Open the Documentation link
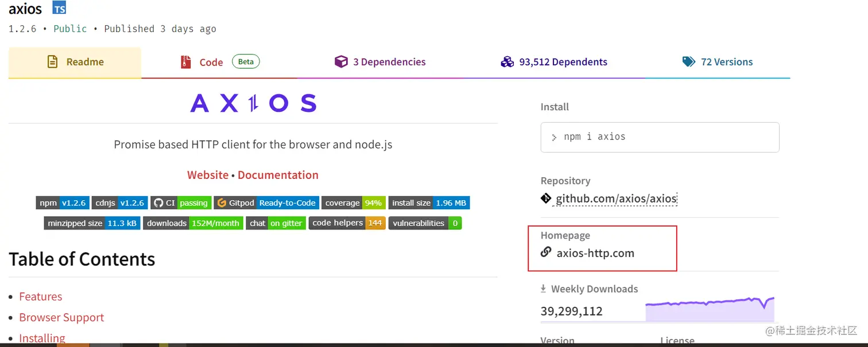Viewport: 868px width, 347px height. pyautogui.click(x=278, y=175)
